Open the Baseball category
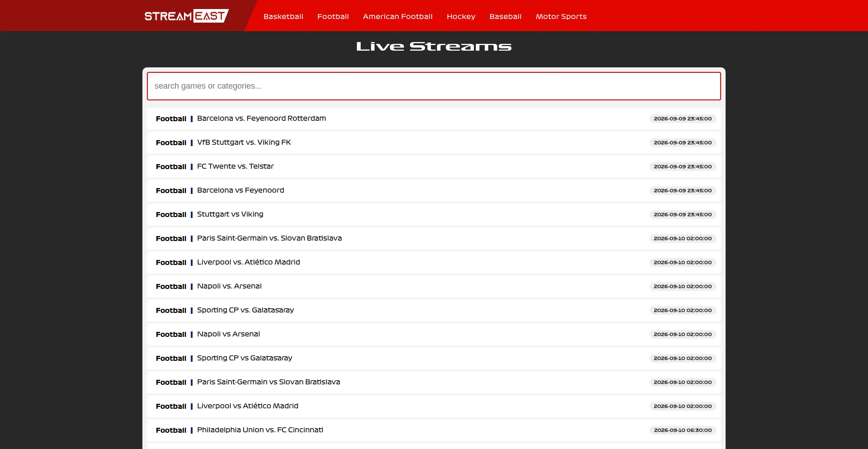The image size is (868, 449). (x=505, y=17)
